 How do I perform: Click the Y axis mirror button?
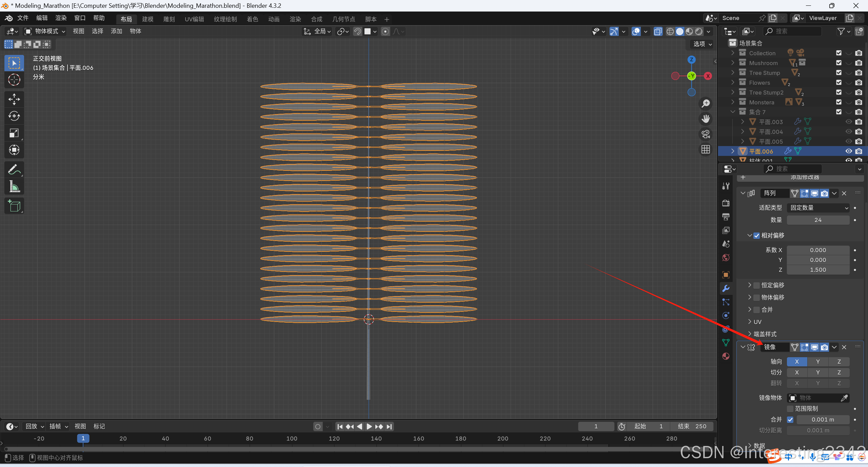pyautogui.click(x=818, y=362)
